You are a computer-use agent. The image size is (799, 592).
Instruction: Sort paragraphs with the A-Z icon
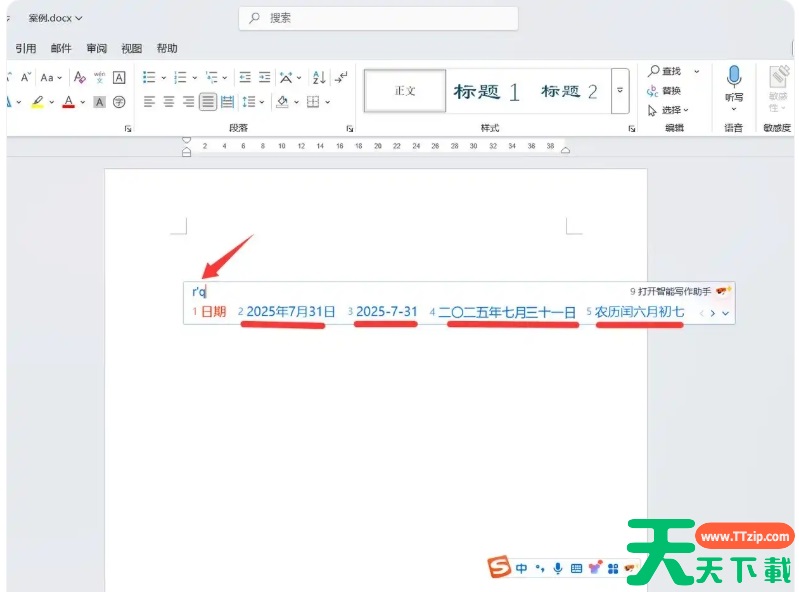pyautogui.click(x=319, y=77)
